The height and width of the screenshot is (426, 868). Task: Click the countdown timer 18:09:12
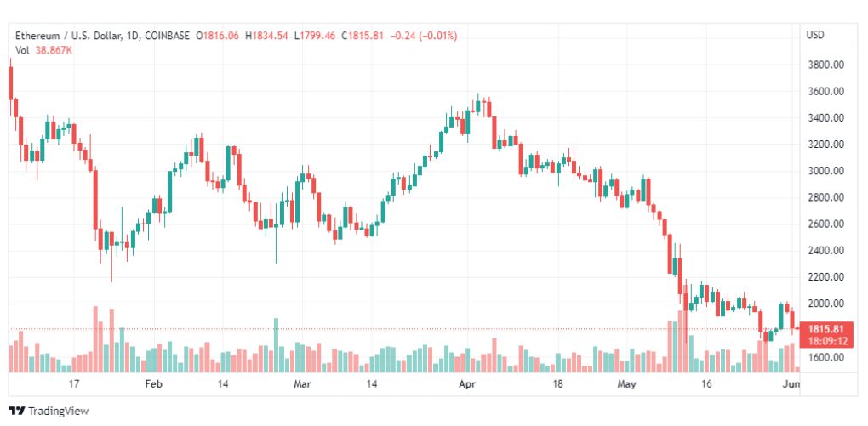point(828,341)
